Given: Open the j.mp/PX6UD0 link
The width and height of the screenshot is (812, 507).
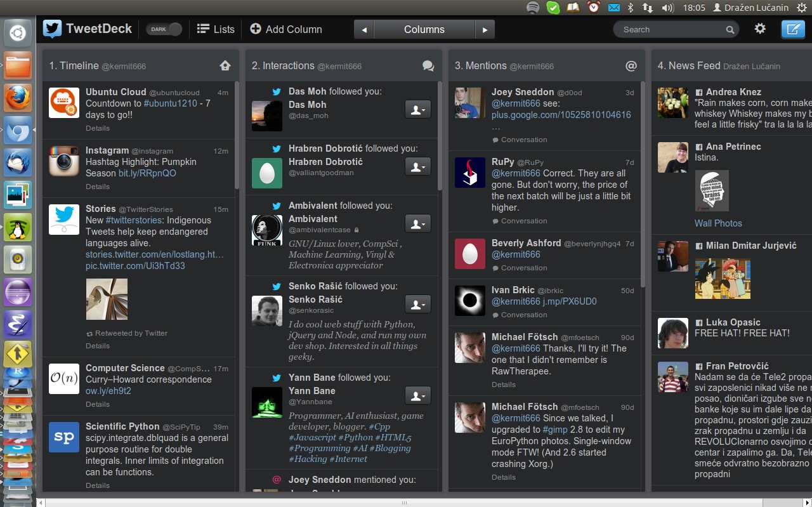Looking at the screenshot, I should (570, 301).
